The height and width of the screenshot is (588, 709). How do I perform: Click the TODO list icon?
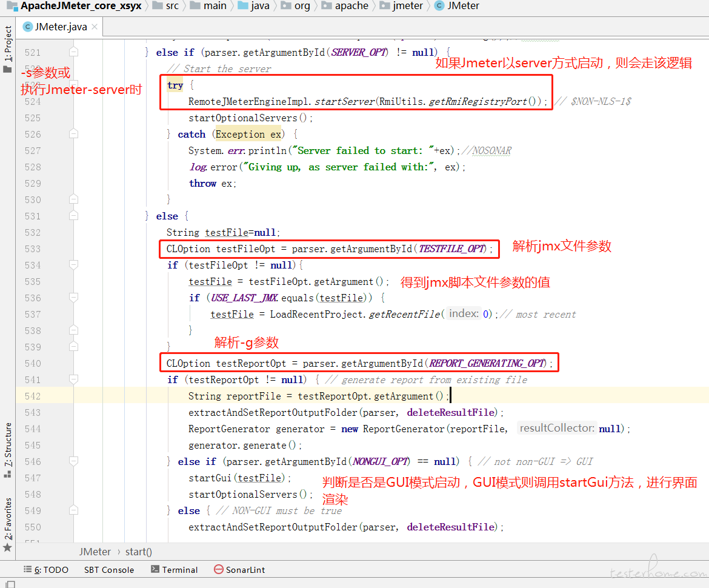coord(28,569)
